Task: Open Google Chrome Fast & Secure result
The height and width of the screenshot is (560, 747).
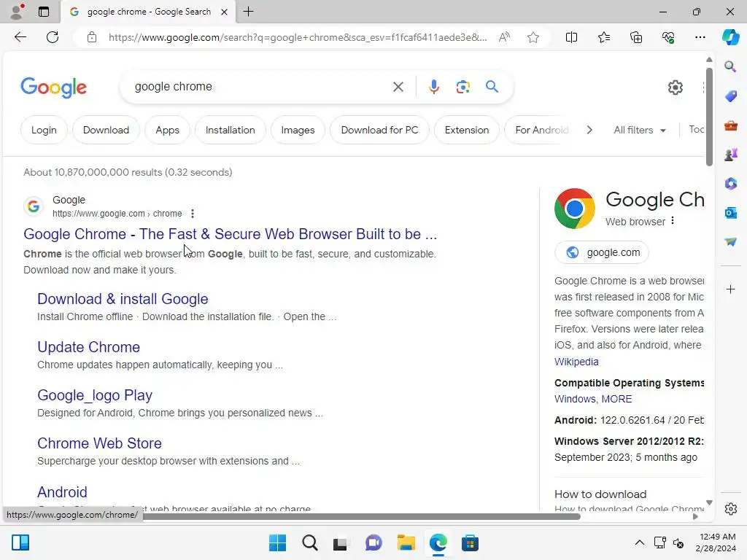Action: [230, 234]
